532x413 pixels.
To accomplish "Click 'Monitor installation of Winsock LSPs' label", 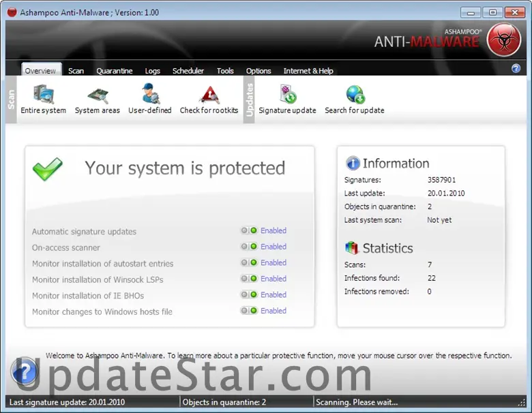I will (x=98, y=279).
